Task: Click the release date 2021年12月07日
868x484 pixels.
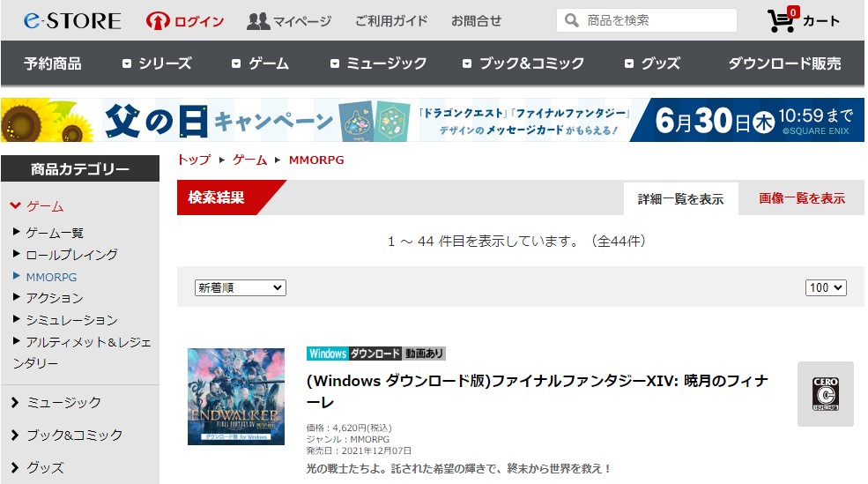Action: coord(376,450)
